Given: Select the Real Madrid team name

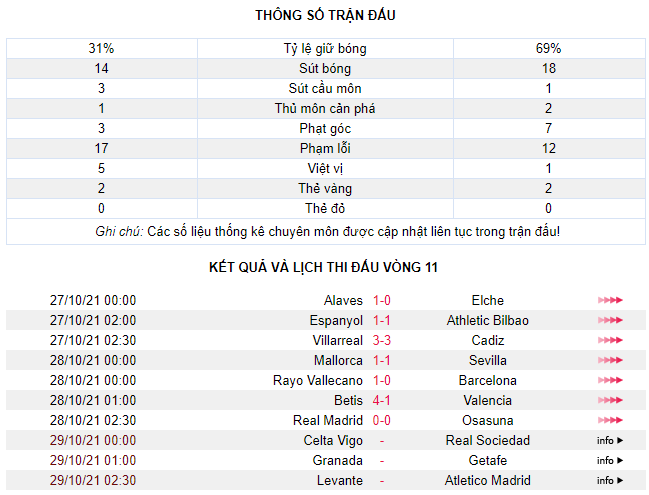Looking at the screenshot, I should pos(328,421).
